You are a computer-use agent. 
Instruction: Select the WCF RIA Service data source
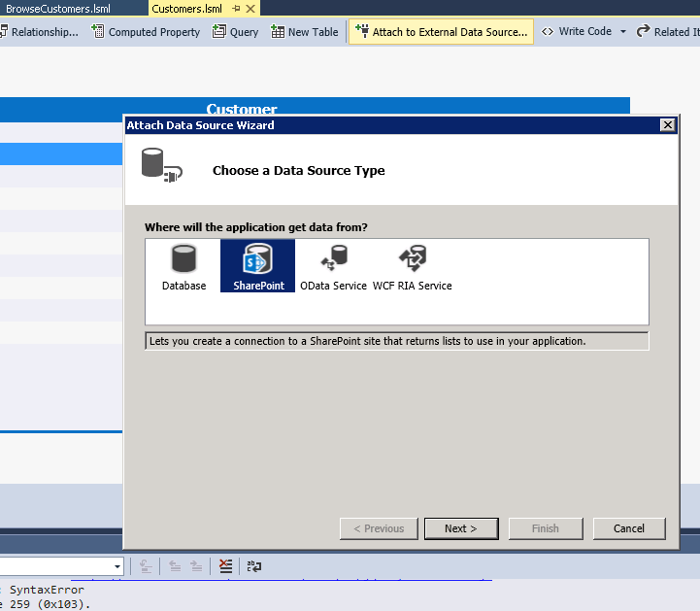click(x=412, y=266)
